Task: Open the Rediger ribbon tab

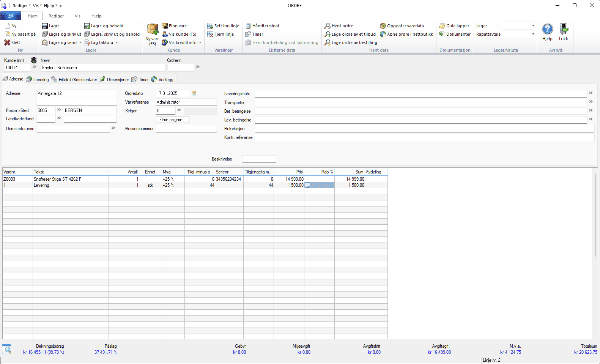Action: (56, 16)
